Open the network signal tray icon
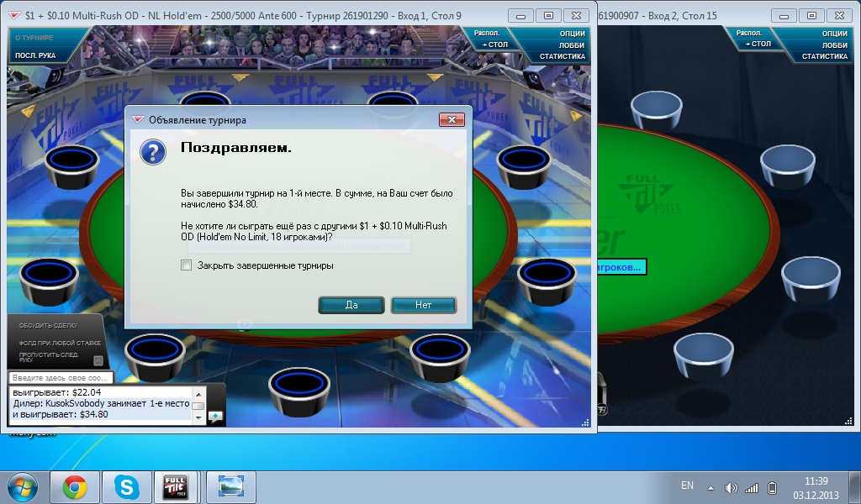Viewport: 861px width, 504px height. pos(752,487)
